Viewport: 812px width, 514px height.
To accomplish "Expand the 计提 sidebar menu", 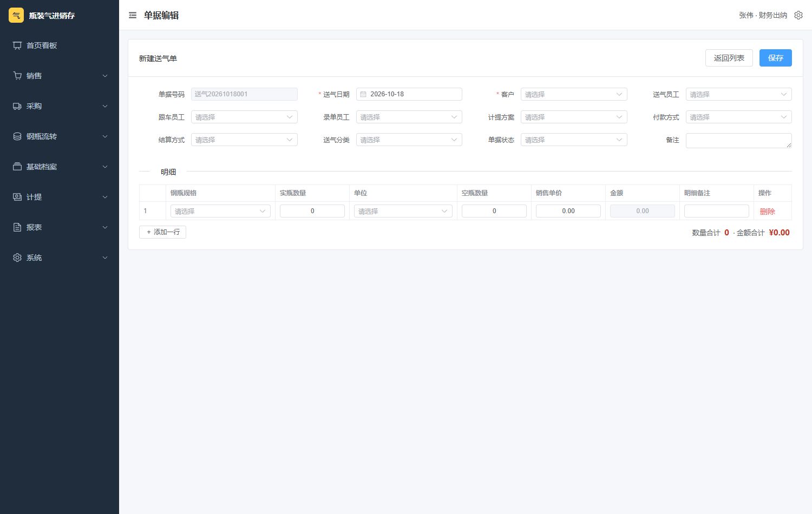I will pyautogui.click(x=60, y=197).
